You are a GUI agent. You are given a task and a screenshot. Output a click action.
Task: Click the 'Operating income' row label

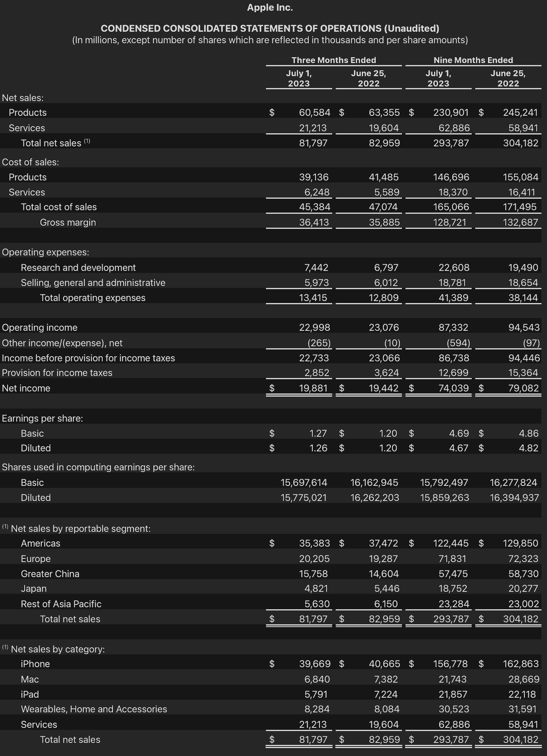[40, 328]
